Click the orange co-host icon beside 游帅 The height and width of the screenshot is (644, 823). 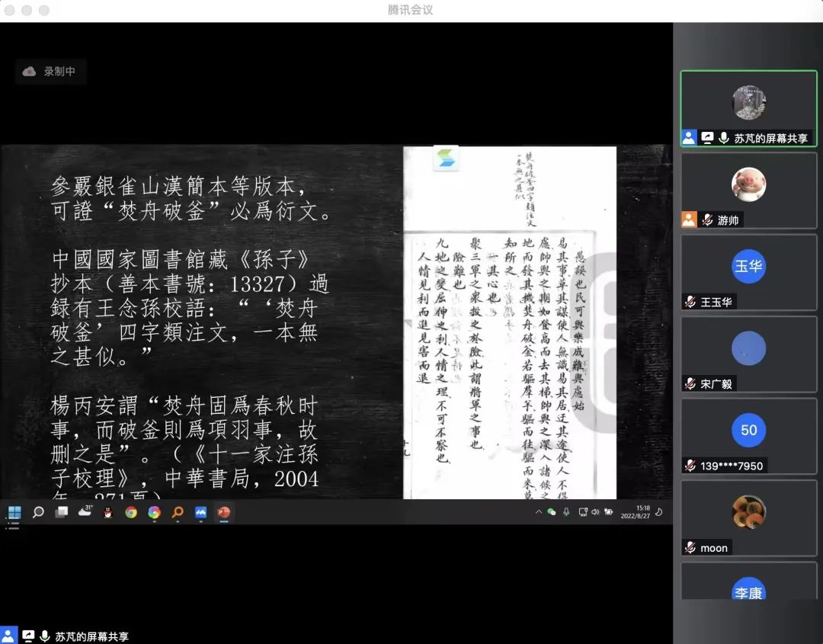[x=689, y=220]
